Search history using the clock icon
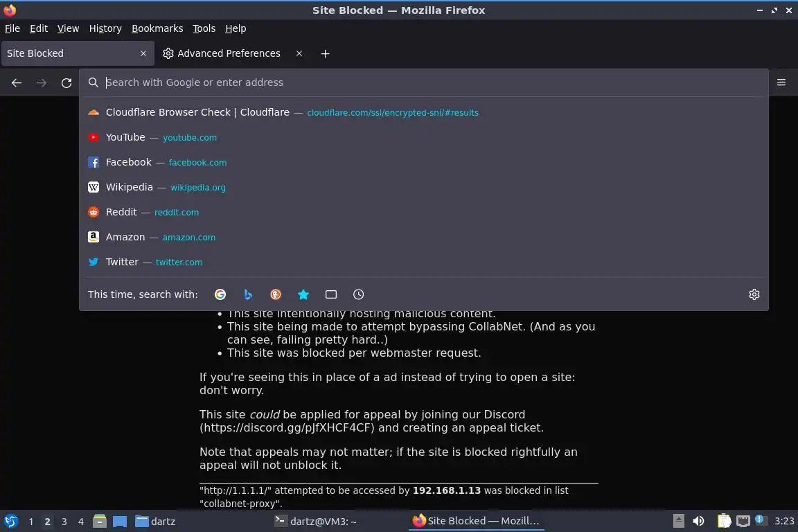This screenshot has height=532, width=798. 358,294
